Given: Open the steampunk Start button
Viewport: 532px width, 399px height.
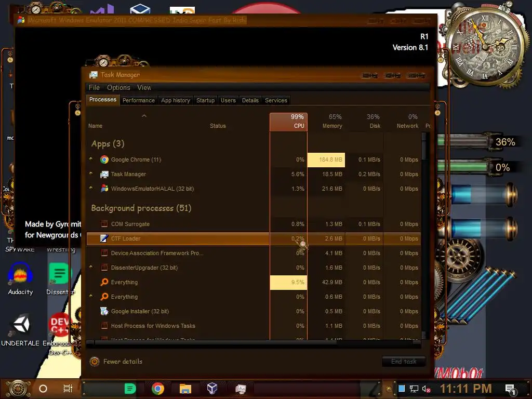Looking at the screenshot, I should pos(19,389).
